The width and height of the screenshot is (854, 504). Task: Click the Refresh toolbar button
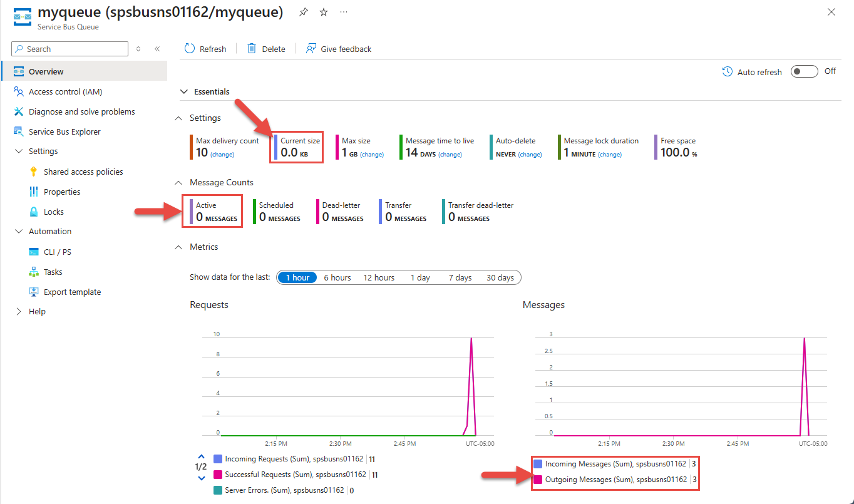tap(205, 49)
